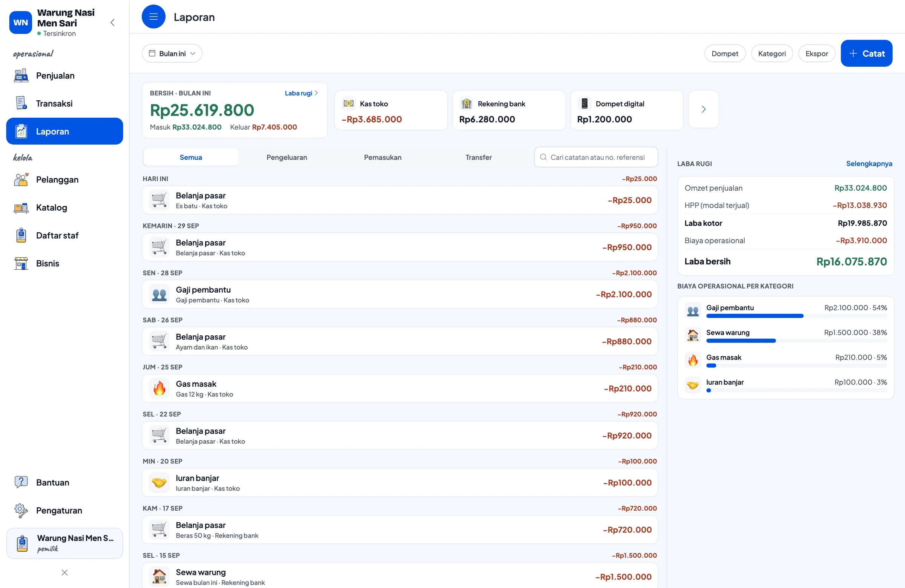Click the Gaji pembantu progress bar

pos(796,316)
